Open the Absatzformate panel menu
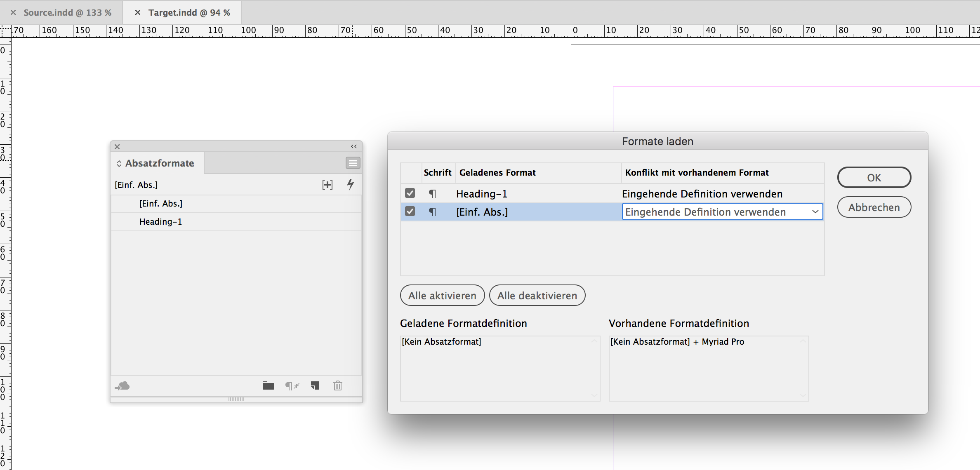 tap(353, 163)
